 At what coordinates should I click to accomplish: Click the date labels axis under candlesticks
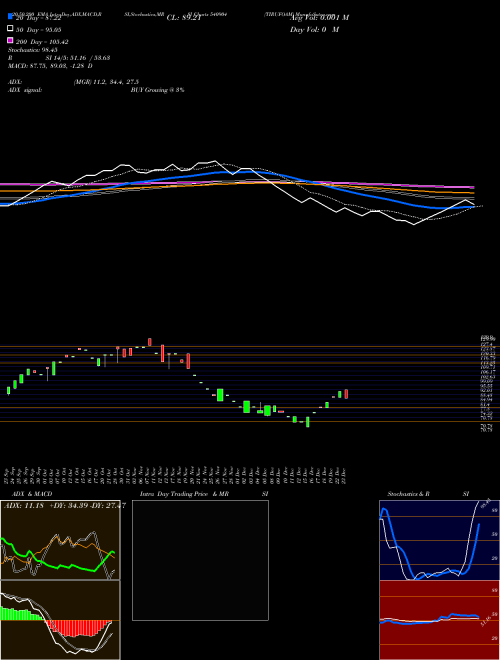tap(176, 475)
